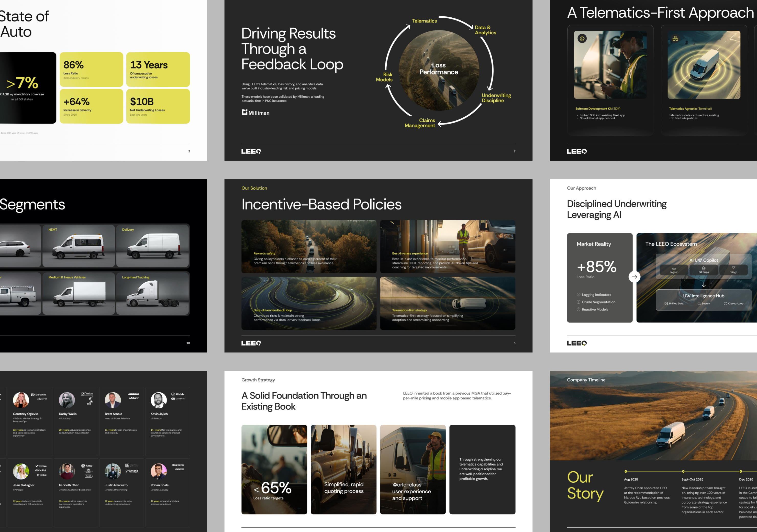Click the yellow 13 Years stat tile

(158, 69)
